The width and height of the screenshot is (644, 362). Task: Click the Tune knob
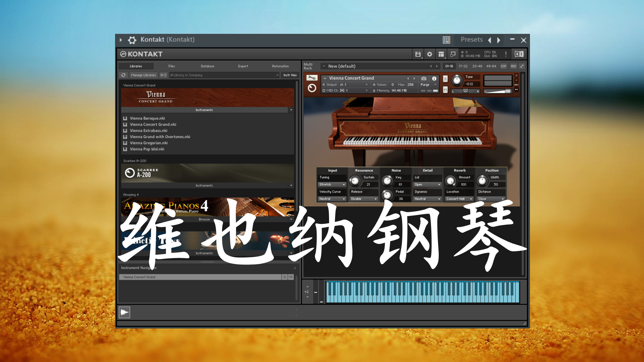pos(457,80)
